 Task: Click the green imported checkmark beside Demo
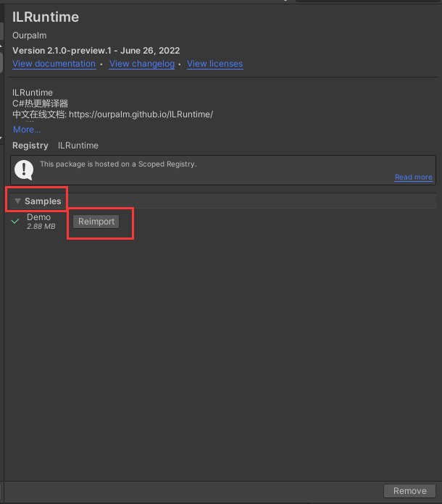pos(15,221)
